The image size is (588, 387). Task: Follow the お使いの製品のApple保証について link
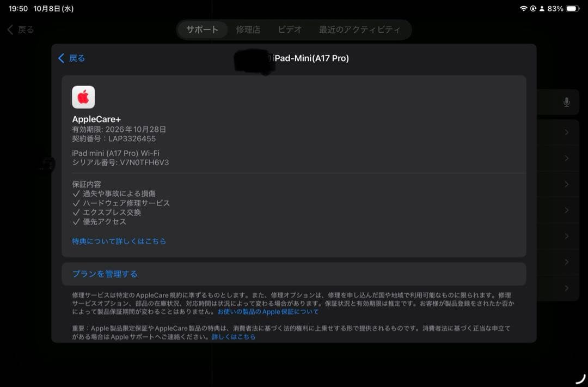(x=268, y=311)
